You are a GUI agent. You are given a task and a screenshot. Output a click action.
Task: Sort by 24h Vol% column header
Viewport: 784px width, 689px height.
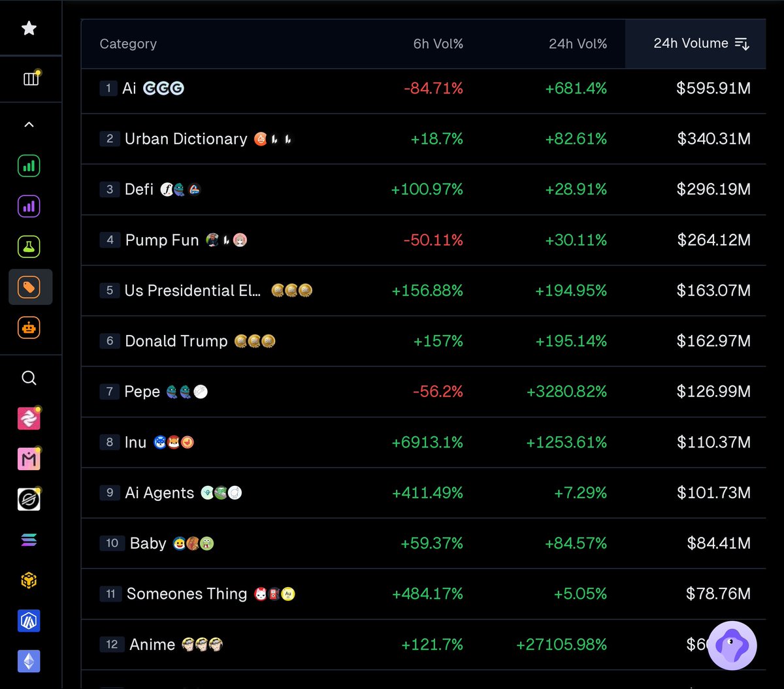(578, 44)
